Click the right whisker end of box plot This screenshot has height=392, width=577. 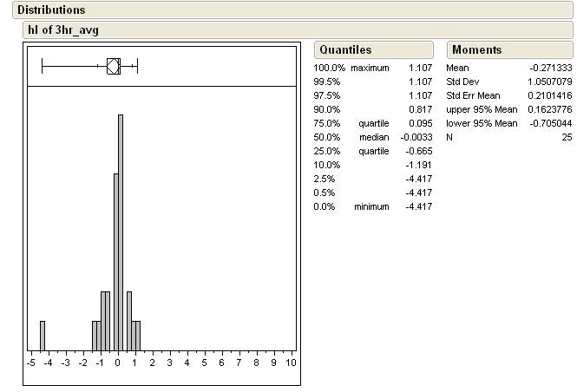pos(137,66)
